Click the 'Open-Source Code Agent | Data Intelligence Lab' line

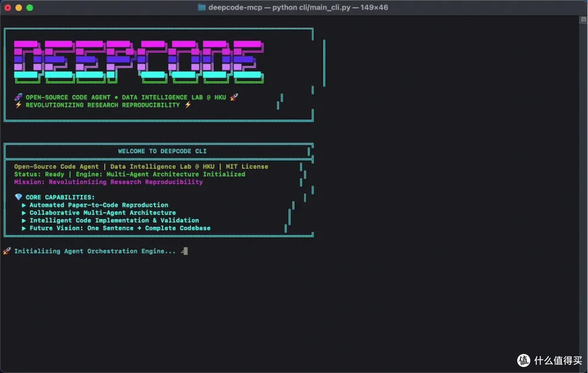click(141, 166)
